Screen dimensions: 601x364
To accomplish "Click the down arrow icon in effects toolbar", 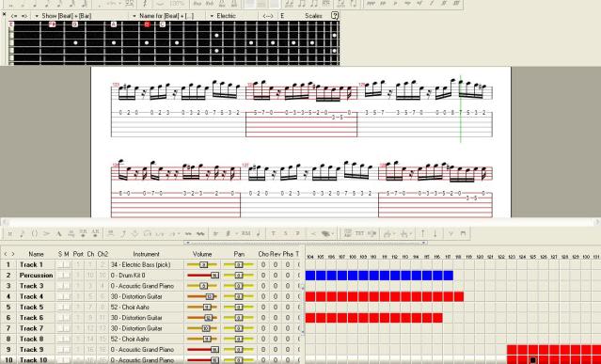I will coord(435,233).
